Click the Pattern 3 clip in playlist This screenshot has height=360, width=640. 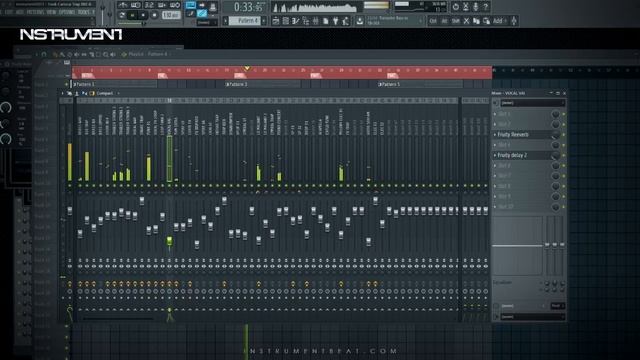coord(263,84)
